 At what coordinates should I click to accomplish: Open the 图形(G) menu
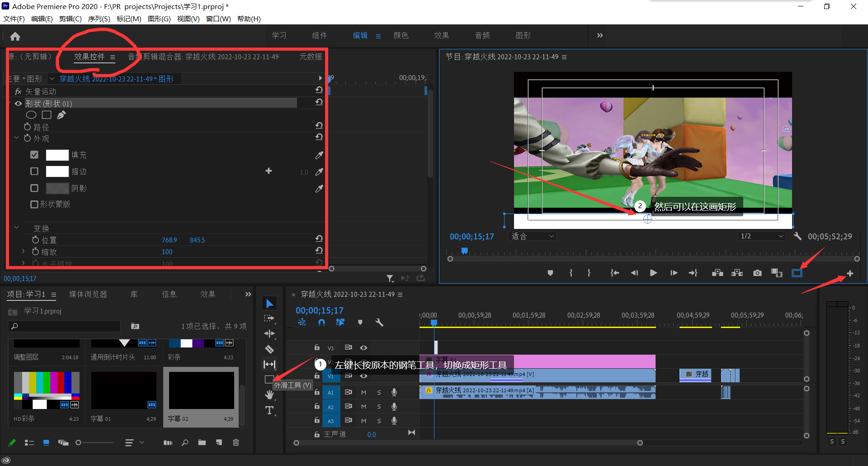pos(159,19)
